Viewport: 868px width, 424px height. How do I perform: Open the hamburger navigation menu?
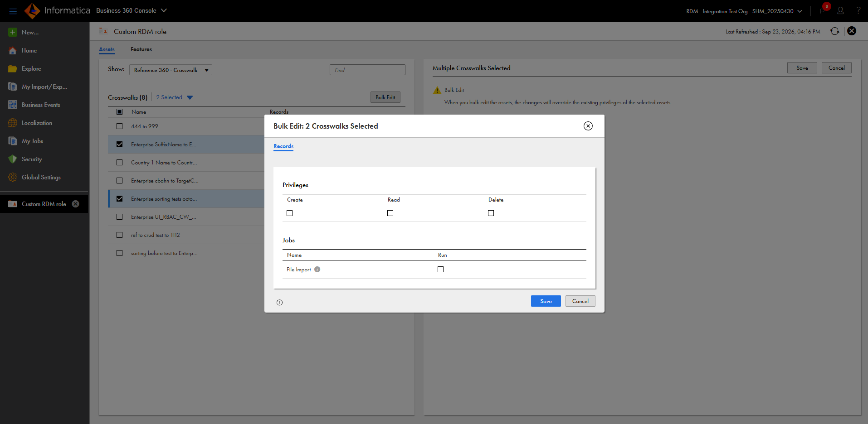pos(13,11)
